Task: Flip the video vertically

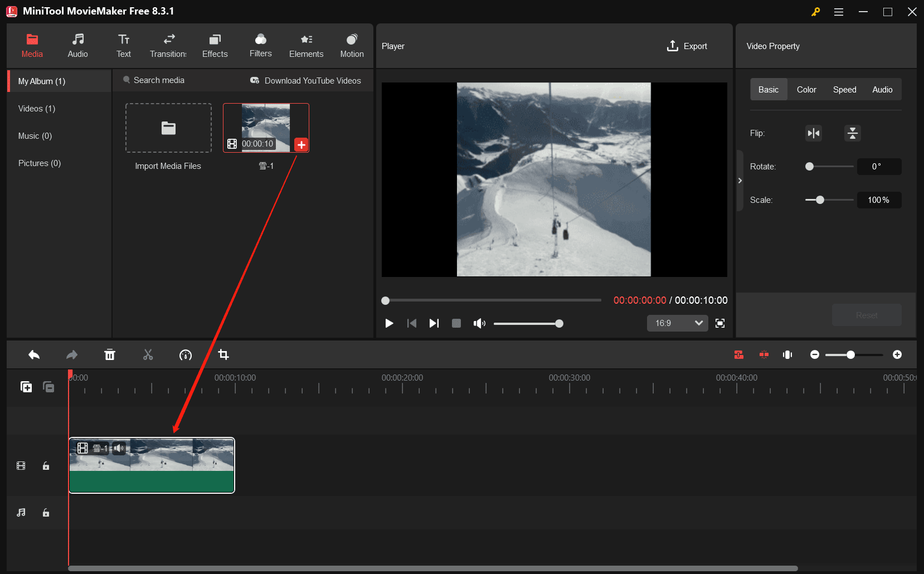Action: (x=852, y=133)
